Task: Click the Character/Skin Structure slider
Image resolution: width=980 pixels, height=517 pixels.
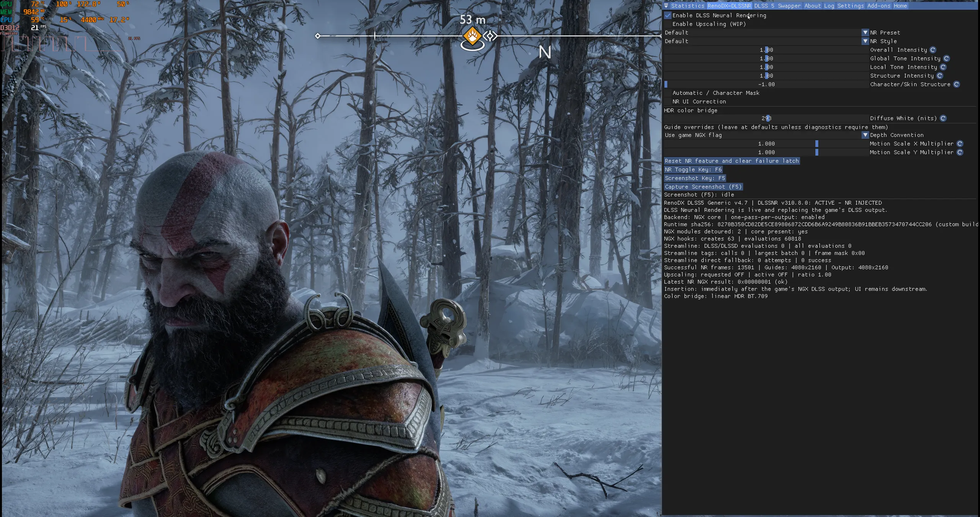Action: point(766,84)
